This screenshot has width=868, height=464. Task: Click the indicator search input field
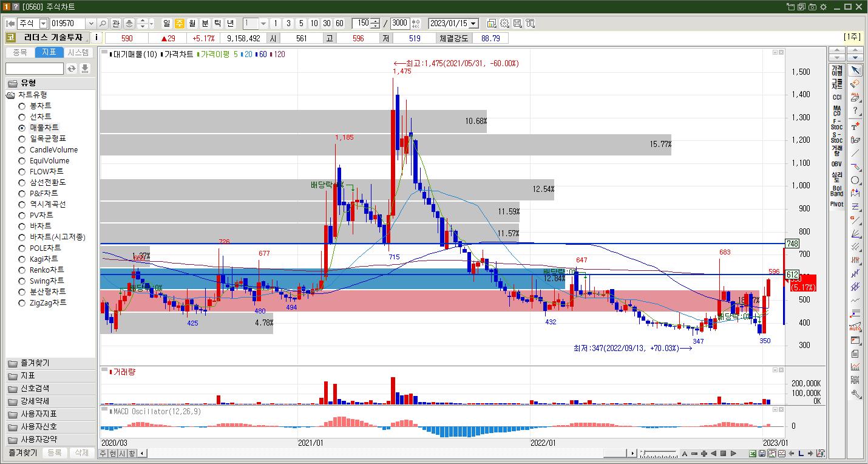(35, 69)
